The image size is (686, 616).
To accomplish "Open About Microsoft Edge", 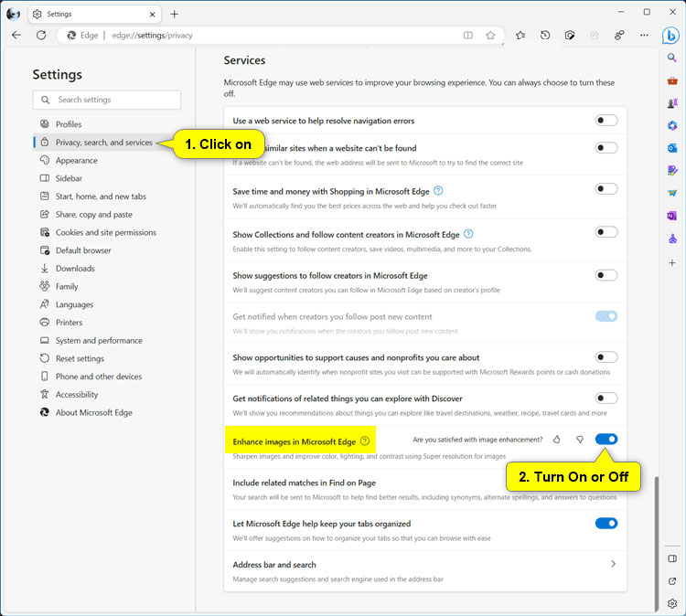I will point(108,412).
